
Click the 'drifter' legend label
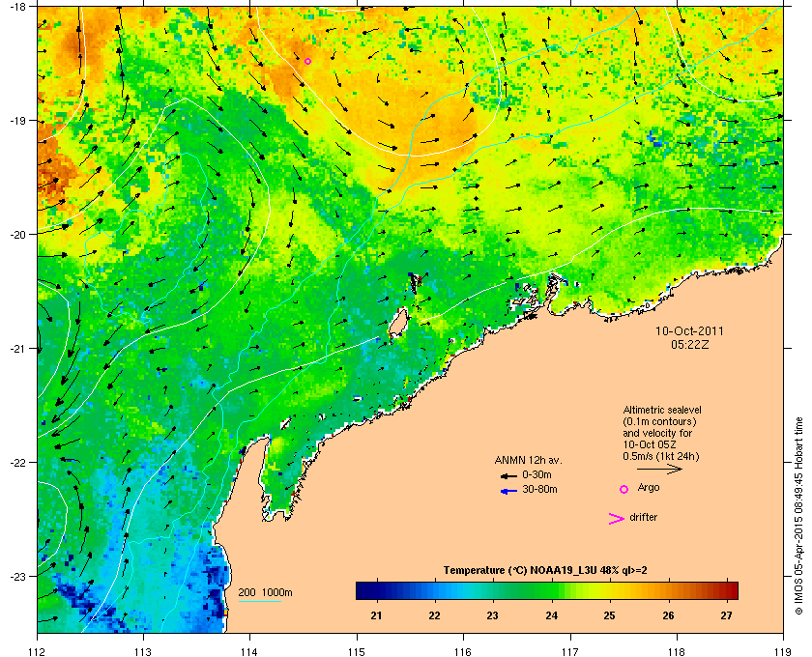(643, 517)
